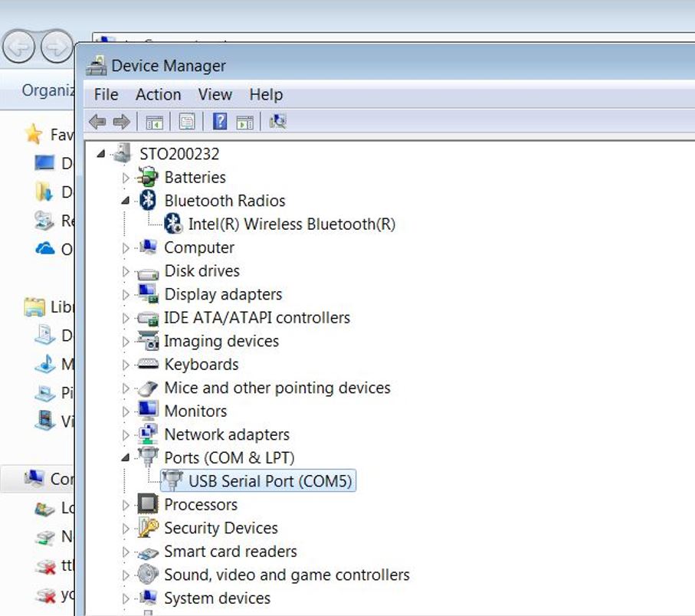
Task: Click the Action Pane toolbar icon
Action: pyautogui.click(x=244, y=122)
